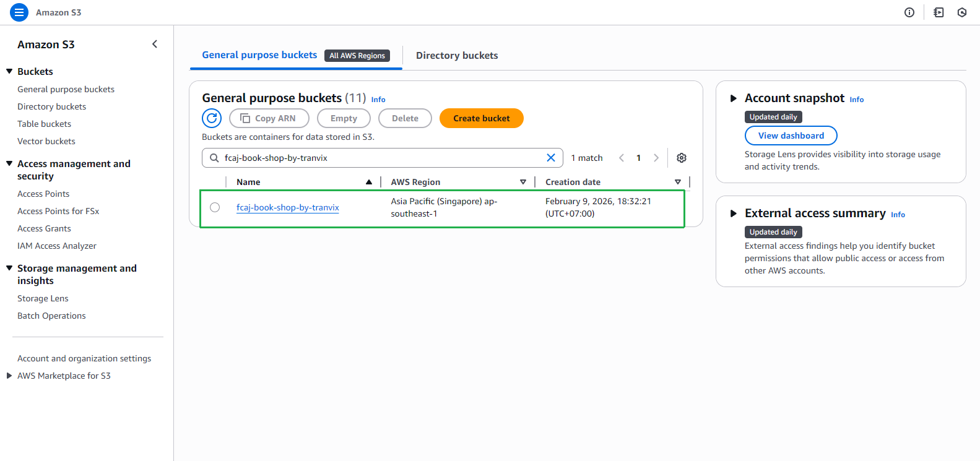Click page number 1 in pagination
The image size is (980, 461).
639,158
